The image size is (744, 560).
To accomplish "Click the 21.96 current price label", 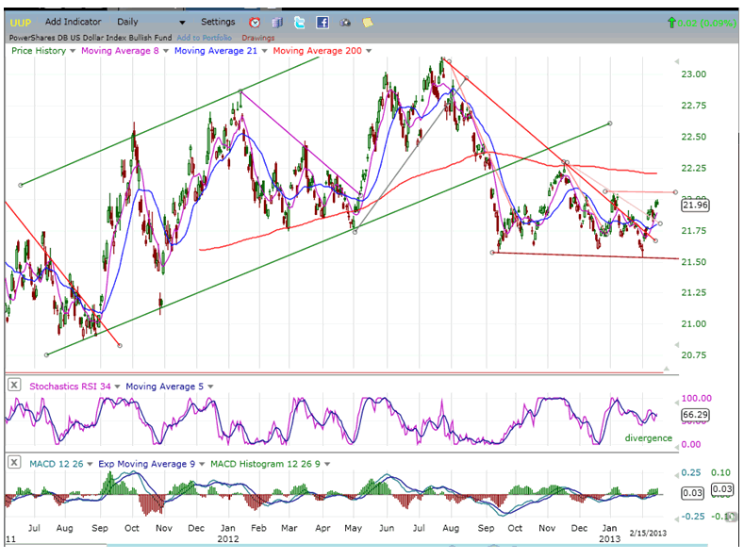I will click(694, 205).
